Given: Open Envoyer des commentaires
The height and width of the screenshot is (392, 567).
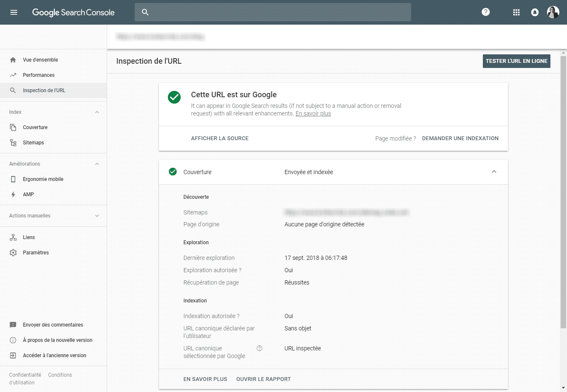Looking at the screenshot, I should (53, 325).
